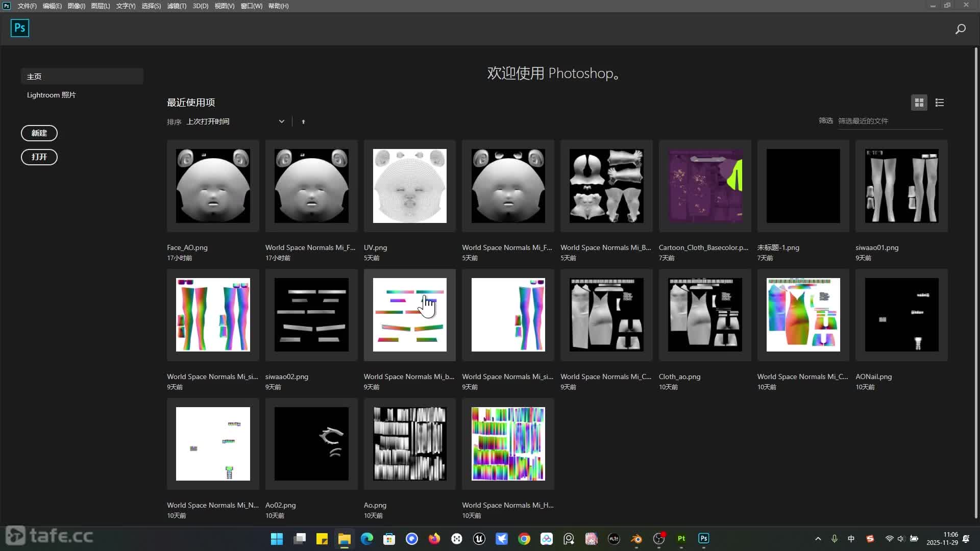The height and width of the screenshot is (551, 980).
Task: Expand the sort-by last opened time dropdown
Action: click(281, 121)
